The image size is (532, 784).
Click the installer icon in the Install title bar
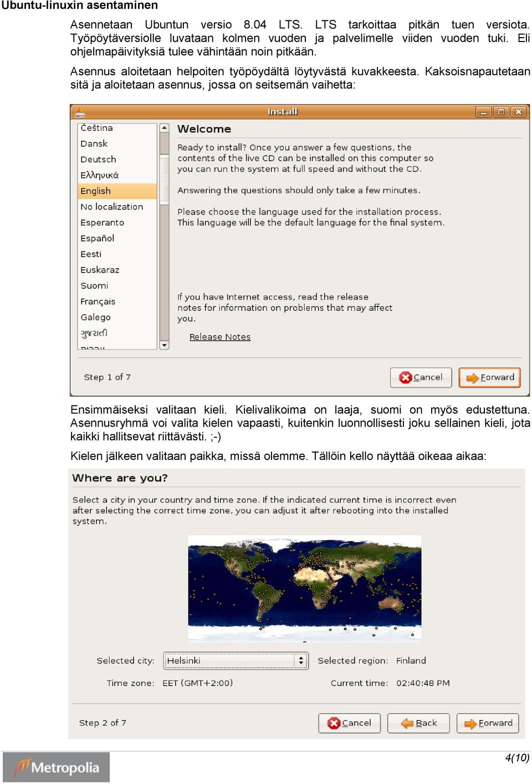tap(80, 112)
